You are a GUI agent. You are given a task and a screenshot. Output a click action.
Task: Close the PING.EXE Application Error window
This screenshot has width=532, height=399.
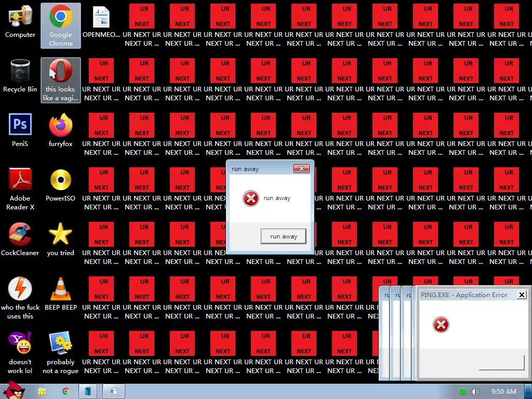click(x=522, y=295)
